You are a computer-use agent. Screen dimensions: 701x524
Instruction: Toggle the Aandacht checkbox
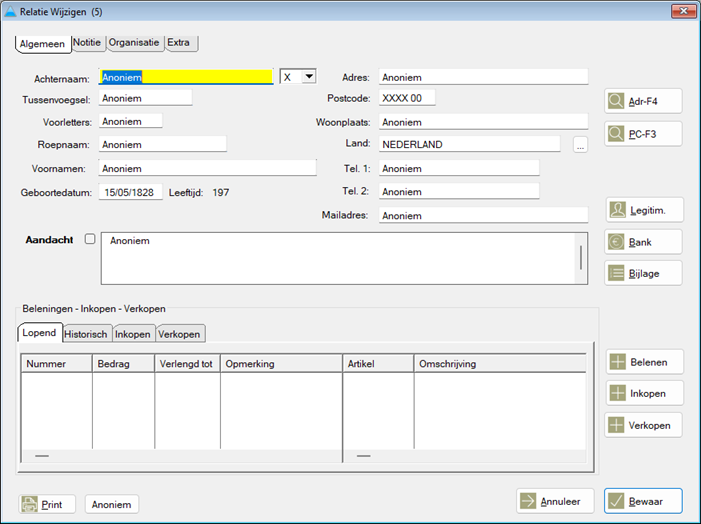(x=90, y=240)
